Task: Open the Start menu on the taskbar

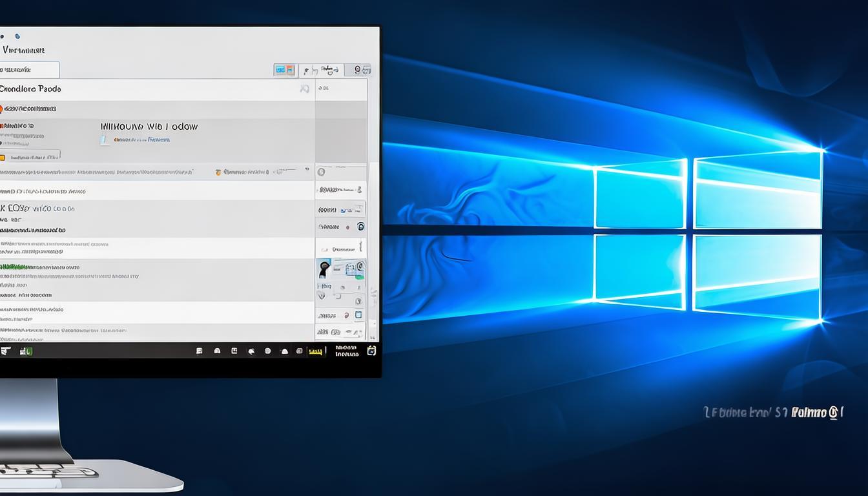Action: tap(5, 351)
